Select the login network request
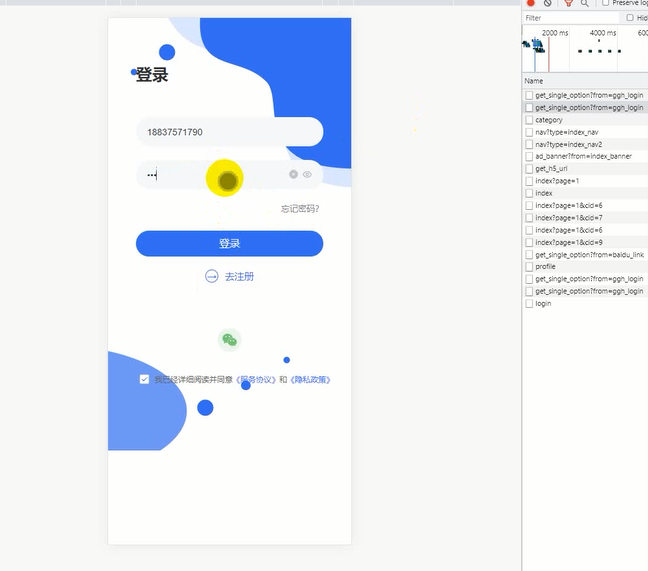Viewport: 648px width, 571px height. coord(543,303)
